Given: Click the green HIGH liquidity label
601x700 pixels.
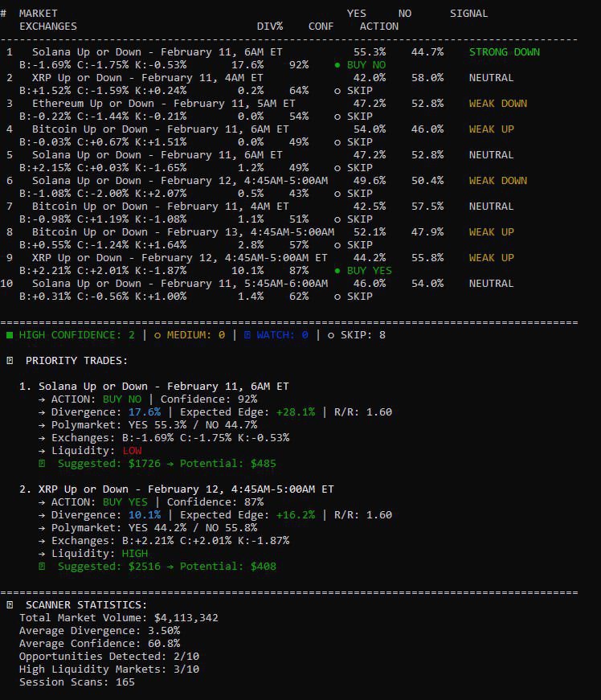Looking at the screenshot, I should pyautogui.click(x=135, y=554).
